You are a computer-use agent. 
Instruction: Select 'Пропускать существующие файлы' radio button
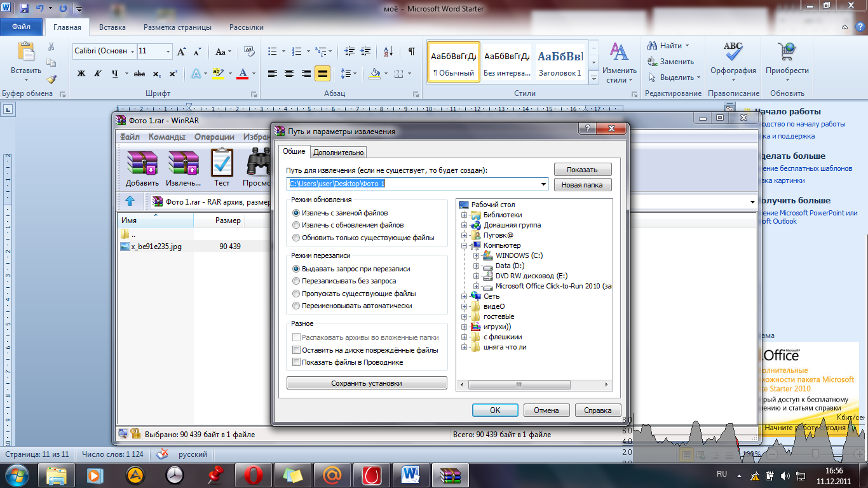point(296,294)
